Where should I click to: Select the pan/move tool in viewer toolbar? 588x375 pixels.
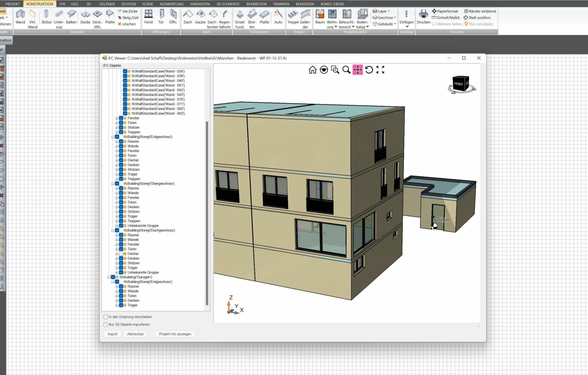[x=357, y=70]
